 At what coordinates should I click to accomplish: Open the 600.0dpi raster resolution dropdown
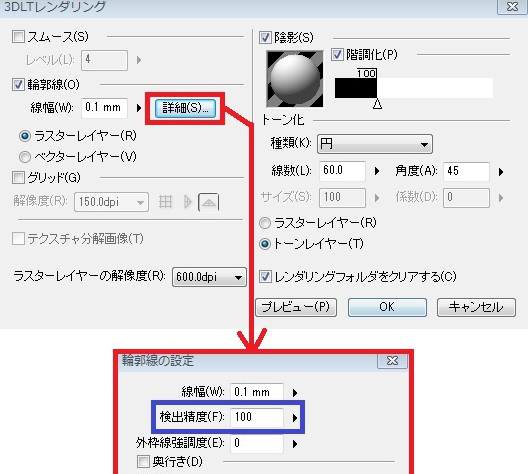209,277
